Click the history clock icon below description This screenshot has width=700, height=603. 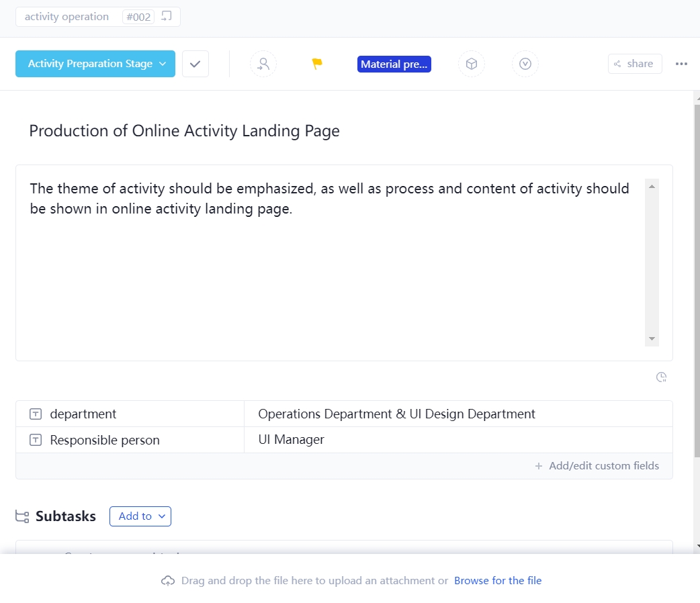661,377
